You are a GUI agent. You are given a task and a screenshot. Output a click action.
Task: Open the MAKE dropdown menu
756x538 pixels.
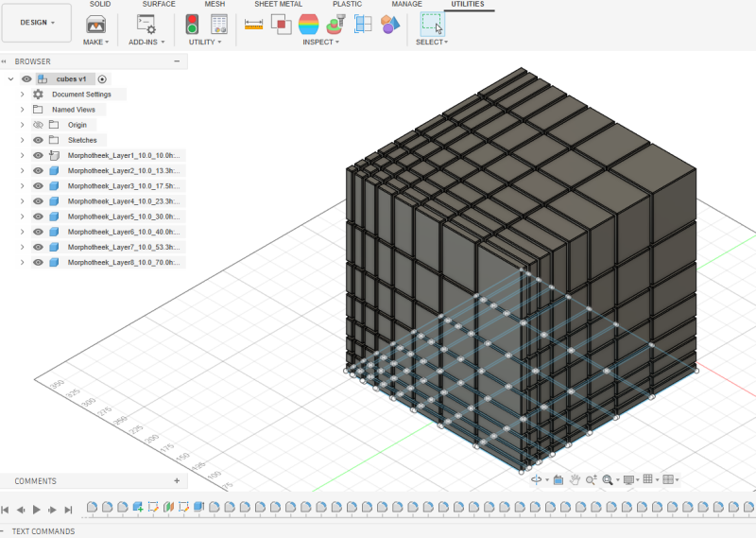(x=96, y=42)
